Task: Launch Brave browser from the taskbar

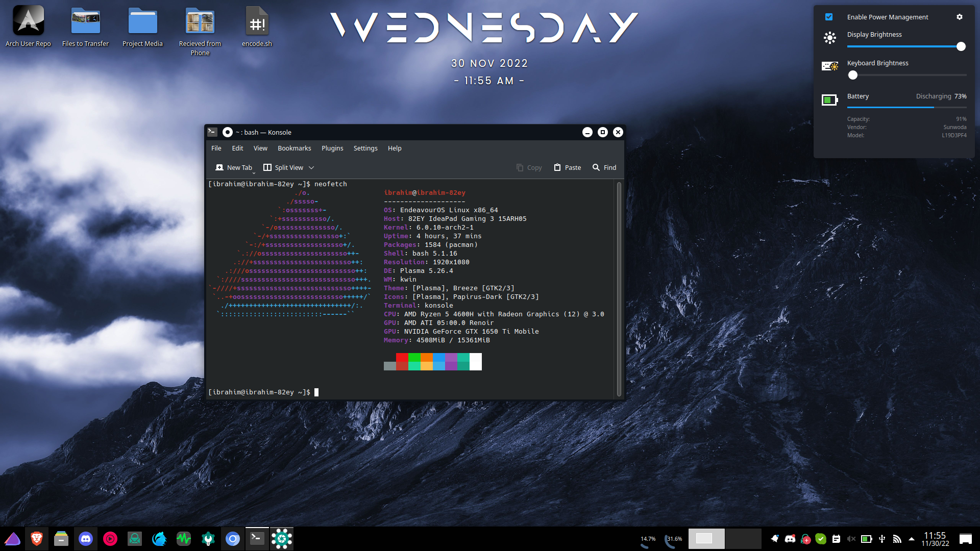Action: 37,539
